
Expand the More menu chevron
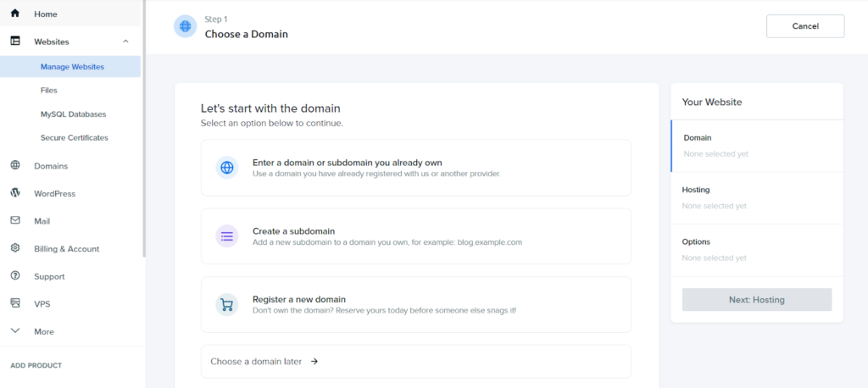(15, 331)
